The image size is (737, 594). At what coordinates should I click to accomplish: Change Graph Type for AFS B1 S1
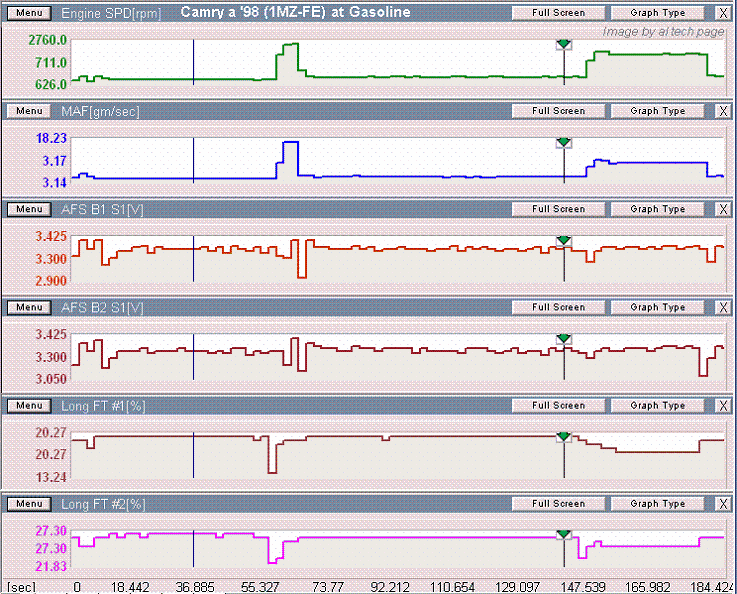[658, 209]
